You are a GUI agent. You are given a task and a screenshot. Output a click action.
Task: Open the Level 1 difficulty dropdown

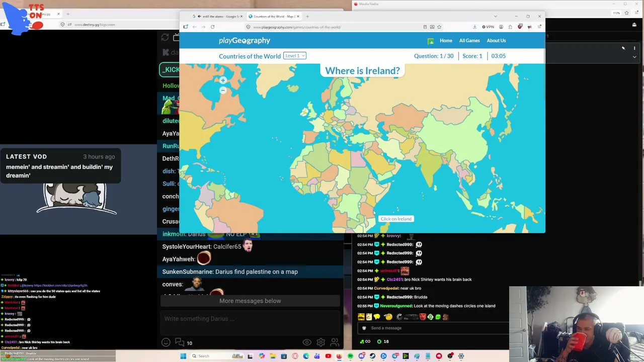(295, 56)
